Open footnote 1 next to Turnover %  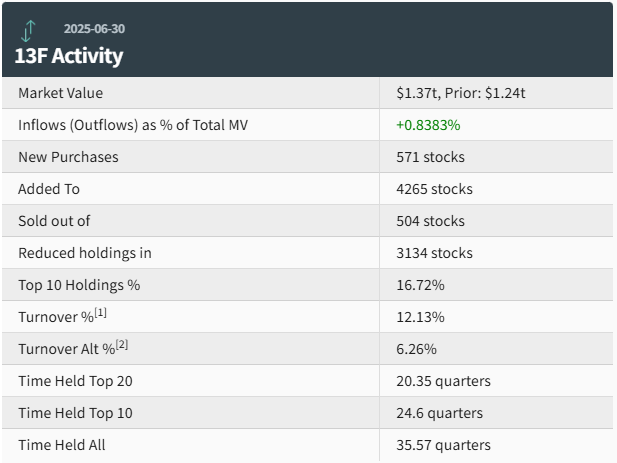[100, 313]
